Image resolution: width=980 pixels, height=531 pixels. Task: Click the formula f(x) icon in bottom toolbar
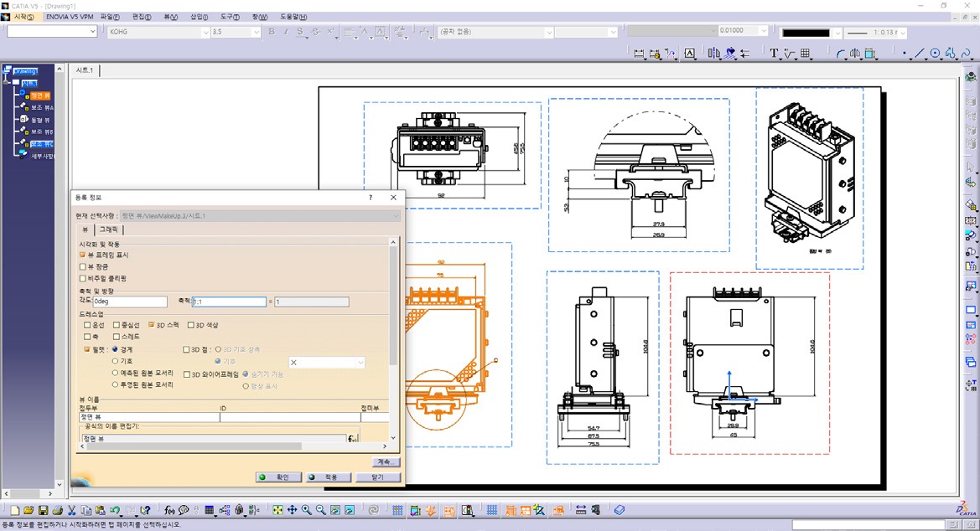169,510
